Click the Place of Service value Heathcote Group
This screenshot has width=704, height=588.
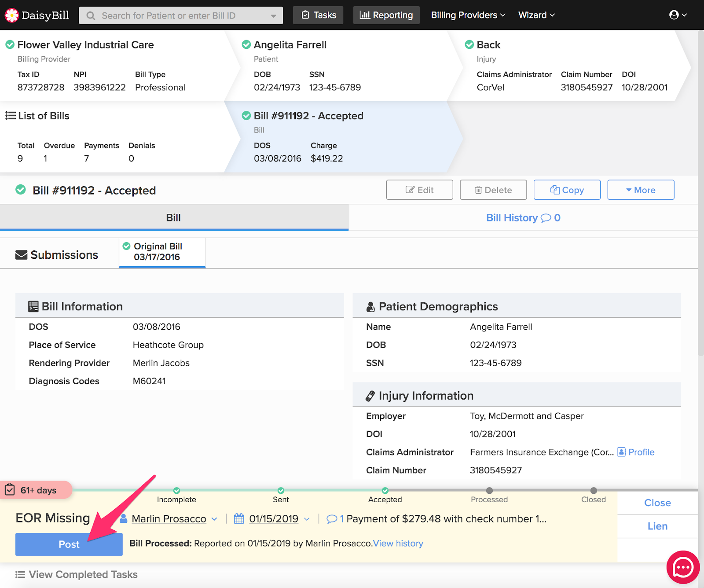tap(168, 345)
